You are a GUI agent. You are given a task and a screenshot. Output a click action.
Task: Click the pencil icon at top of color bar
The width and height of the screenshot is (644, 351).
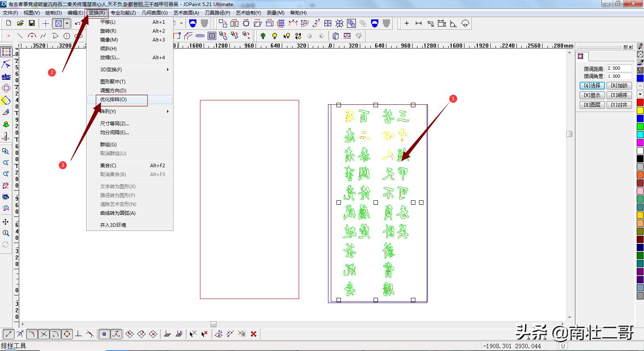click(x=640, y=47)
